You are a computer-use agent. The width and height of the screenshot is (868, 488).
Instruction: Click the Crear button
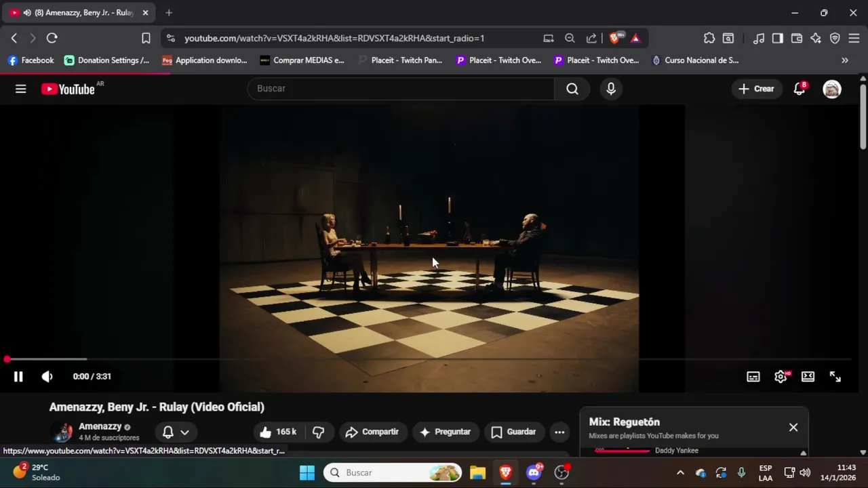(756, 89)
